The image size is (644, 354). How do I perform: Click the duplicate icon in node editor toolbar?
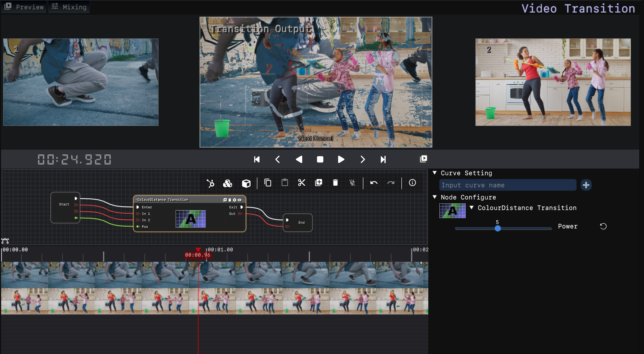[318, 183]
